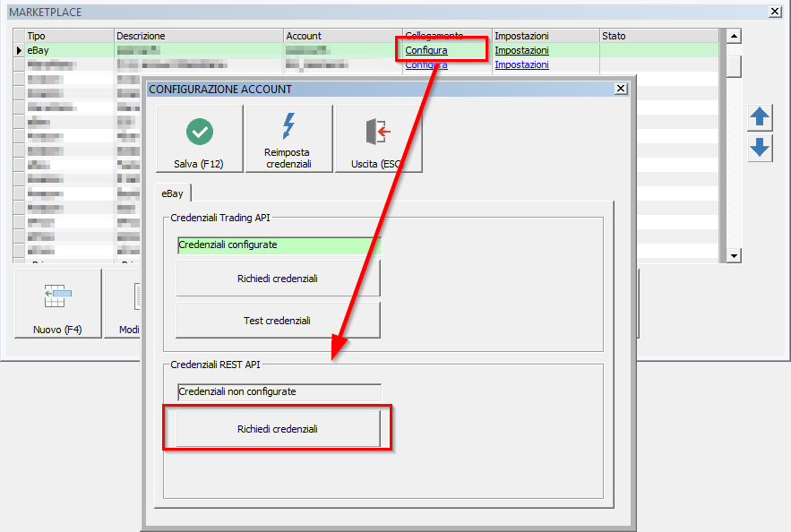Close the Configurazione Account dialog

(621, 89)
